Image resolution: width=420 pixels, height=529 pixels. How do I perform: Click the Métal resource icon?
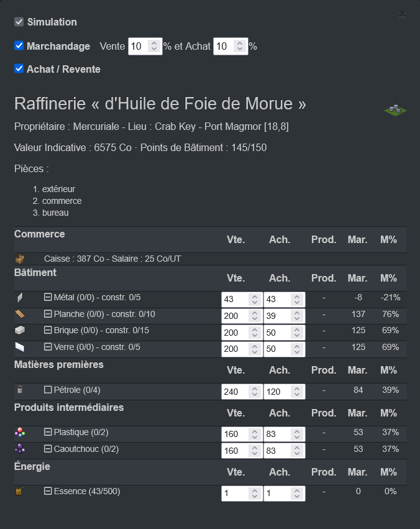(x=19, y=298)
